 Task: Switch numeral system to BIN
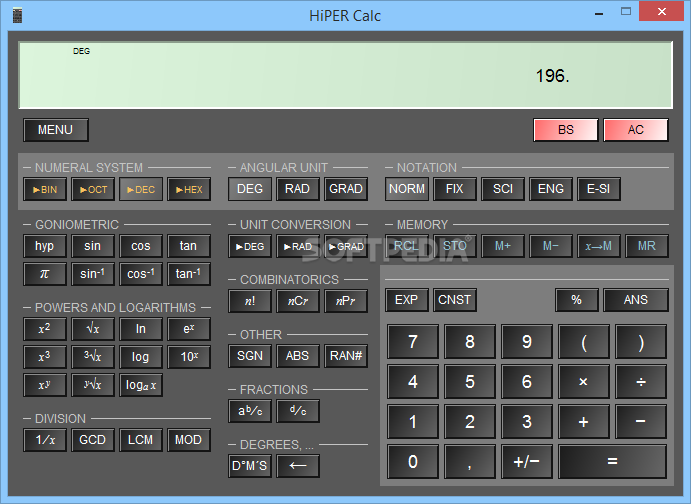coord(45,189)
